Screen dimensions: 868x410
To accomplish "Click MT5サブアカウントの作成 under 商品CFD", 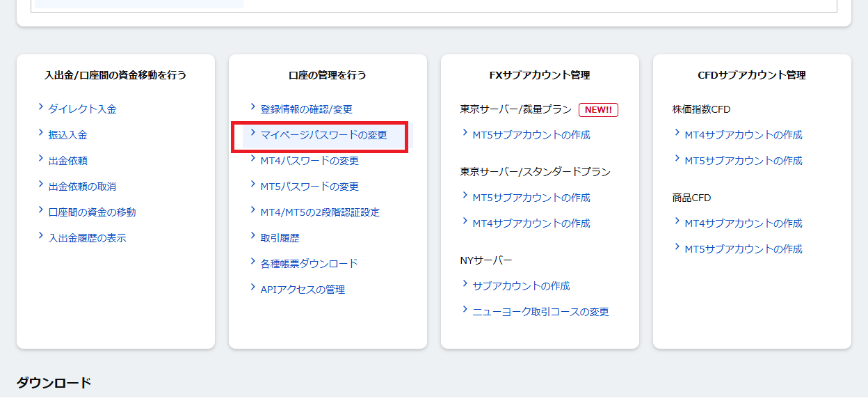I will (744, 249).
